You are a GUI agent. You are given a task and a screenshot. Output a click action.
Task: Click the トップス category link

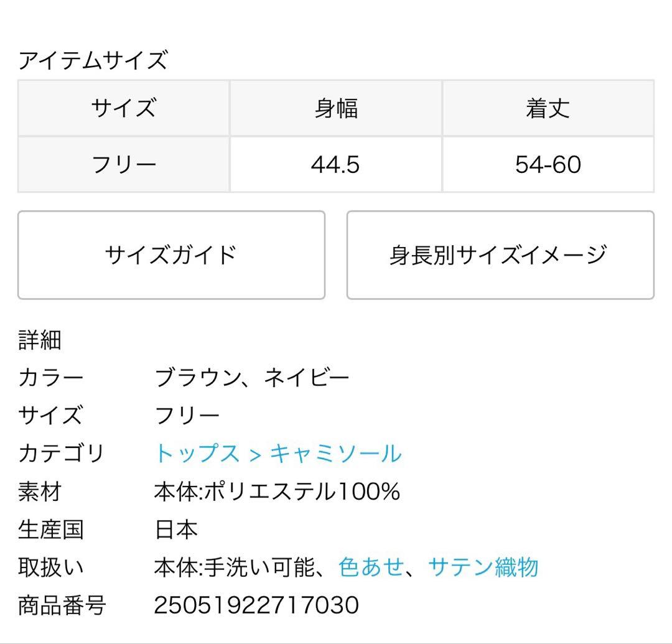[197, 455]
